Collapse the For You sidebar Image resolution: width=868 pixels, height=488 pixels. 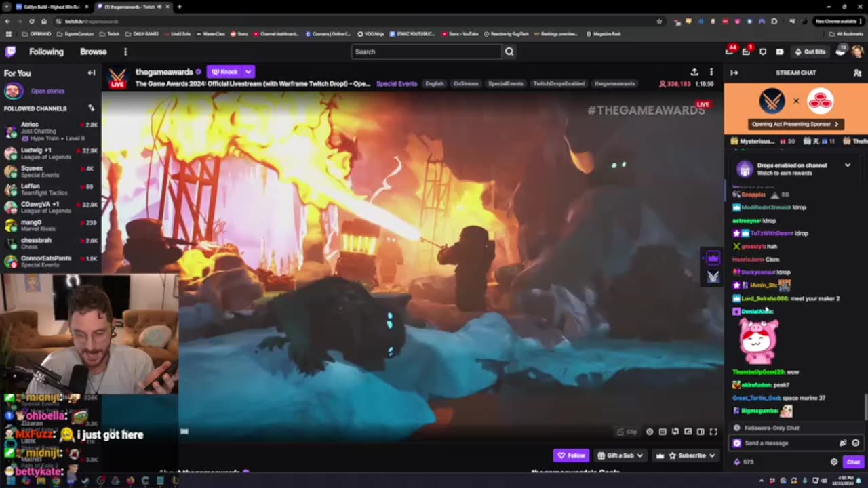[x=92, y=73]
